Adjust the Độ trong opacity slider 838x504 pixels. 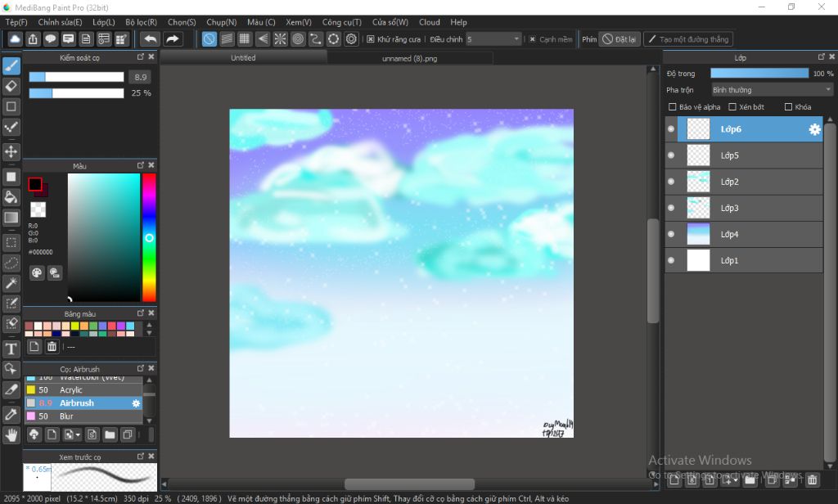pos(759,73)
